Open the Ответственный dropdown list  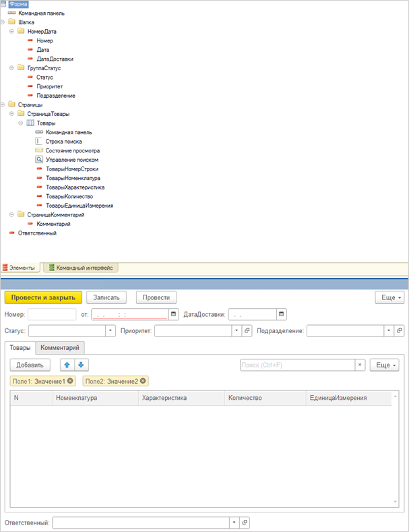[x=233, y=523]
